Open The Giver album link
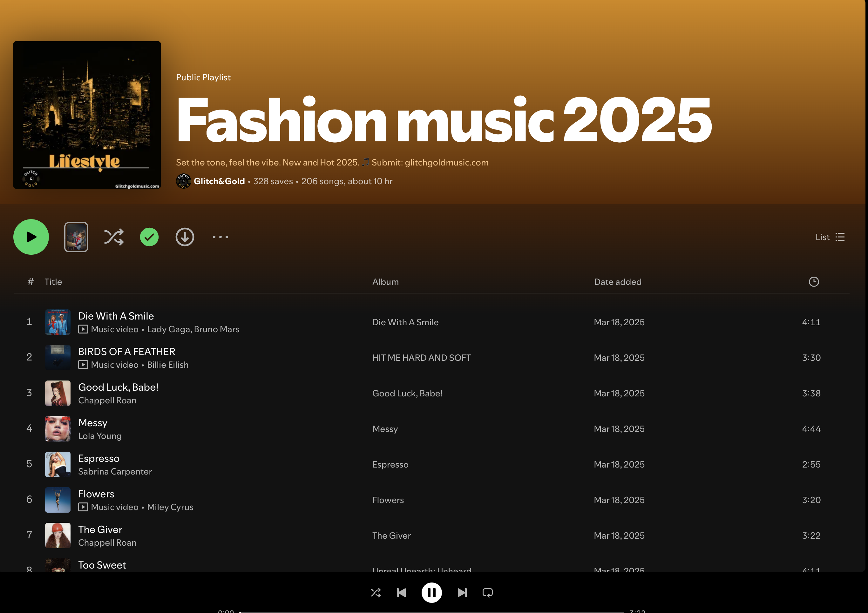 coord(391,536)
